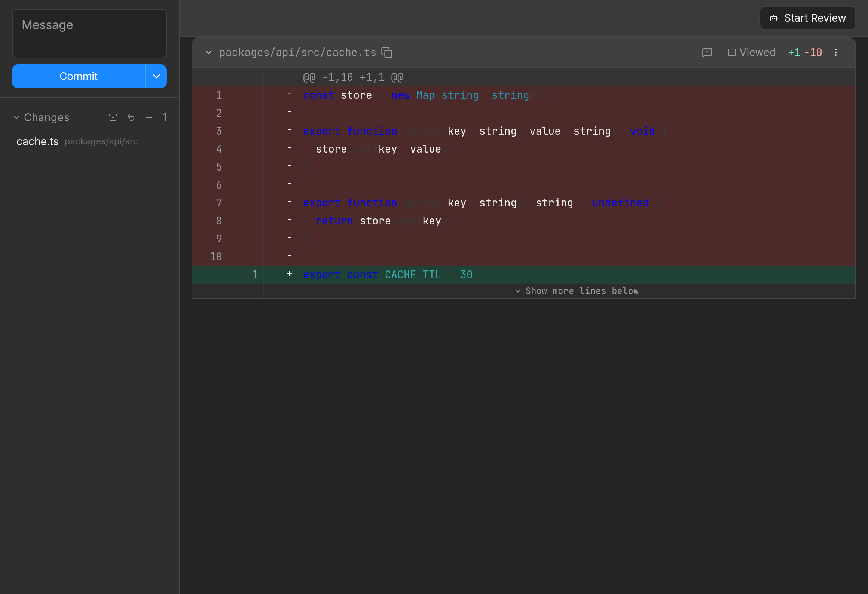Screen dimensions: 868x594
Task: Click the @@ -1,10 +1,1 @@ hunk header
Action: coord(353,77)
